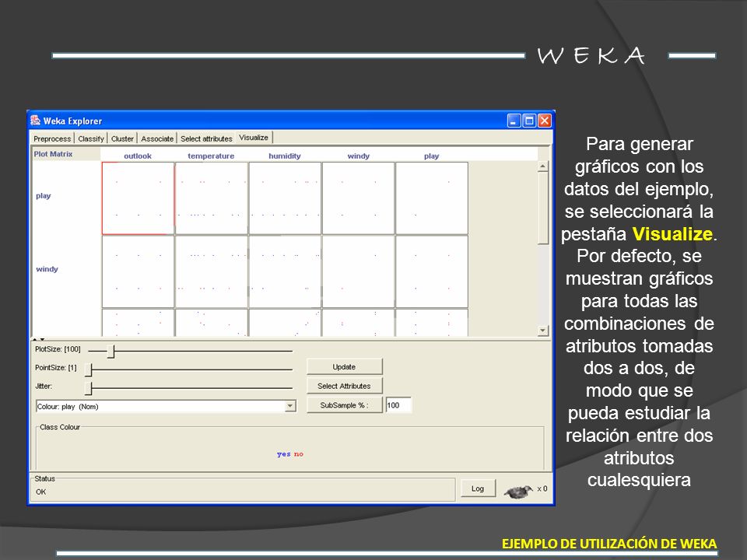Open the play vs outlook scatter plot
The width and height of the screenshot is (747, 560).
[139, 198]
